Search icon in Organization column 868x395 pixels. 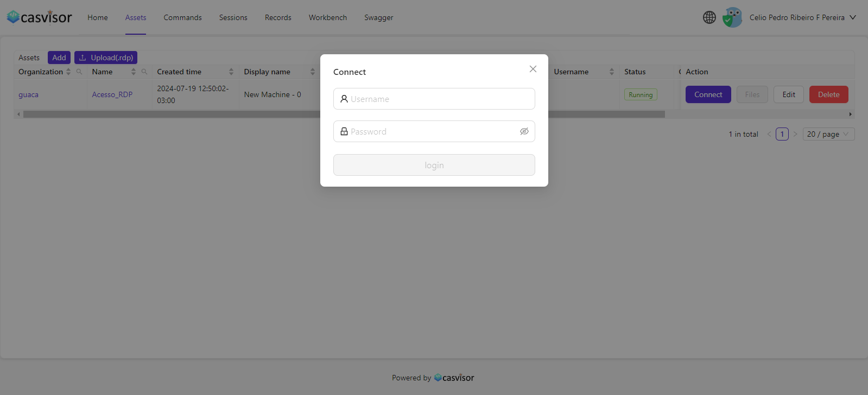pyautogui.click(x=79, y=72)
